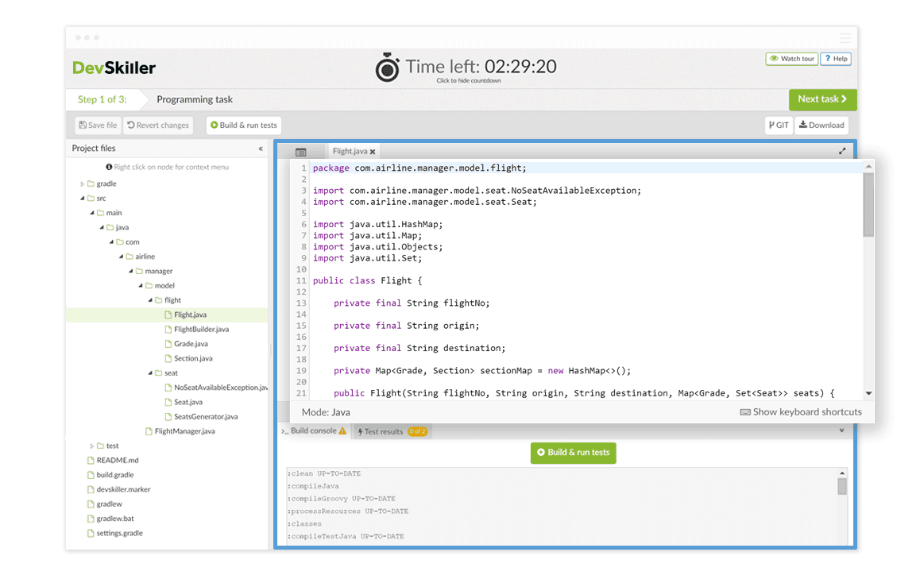Collapse the main folder
This screenshot has height=579, width=924.
pos(92,213)
